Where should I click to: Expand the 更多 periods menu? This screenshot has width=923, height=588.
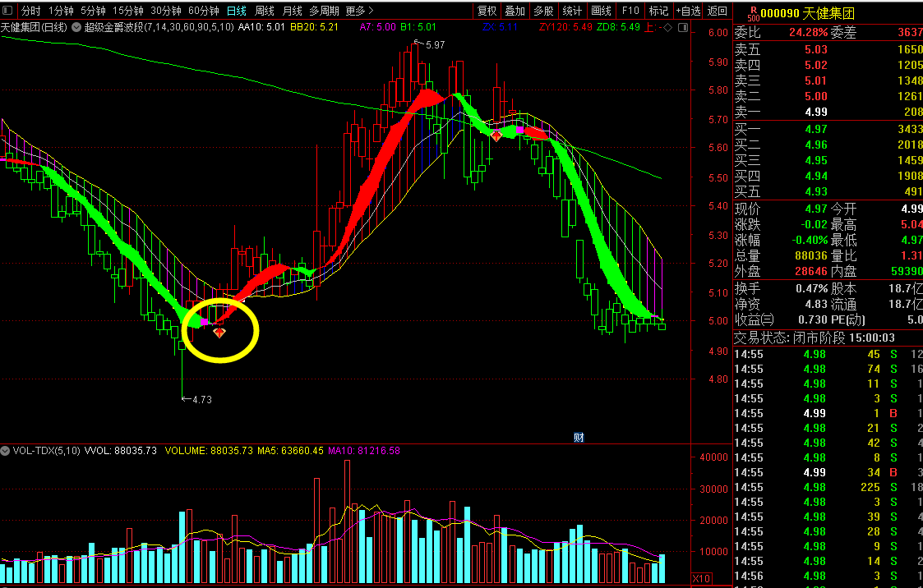(x=359, y=11)
